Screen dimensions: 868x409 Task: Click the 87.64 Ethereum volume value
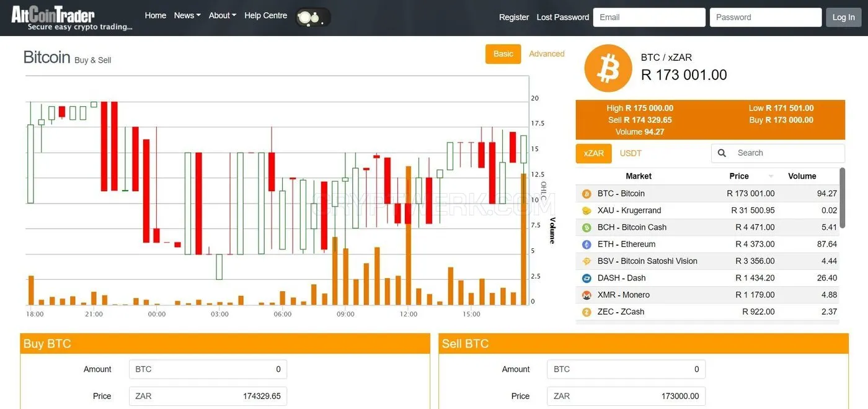pyautogui.click(x=827, y=245)
